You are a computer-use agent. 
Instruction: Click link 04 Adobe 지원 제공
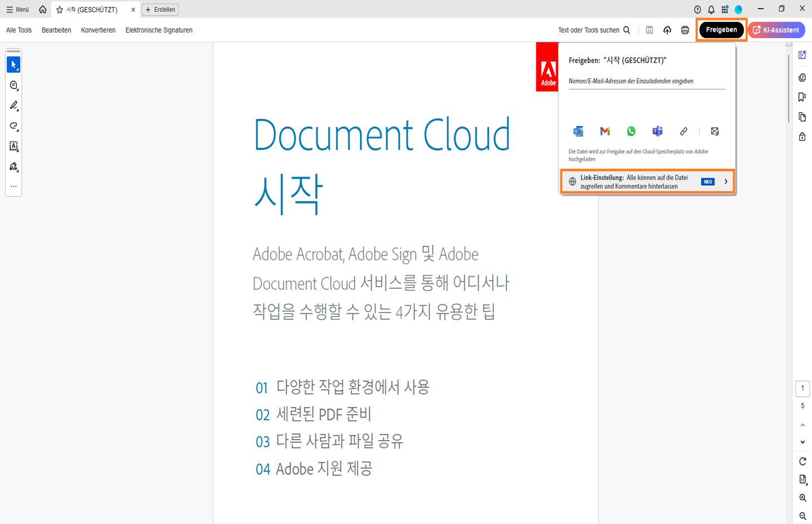point(314,469)
